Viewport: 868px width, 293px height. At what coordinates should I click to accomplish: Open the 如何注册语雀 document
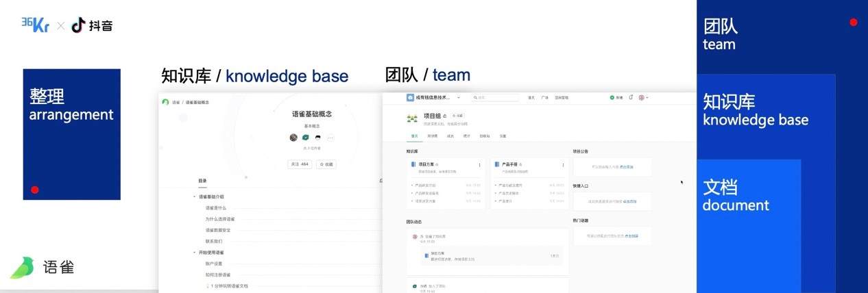[x=218, y=275]
